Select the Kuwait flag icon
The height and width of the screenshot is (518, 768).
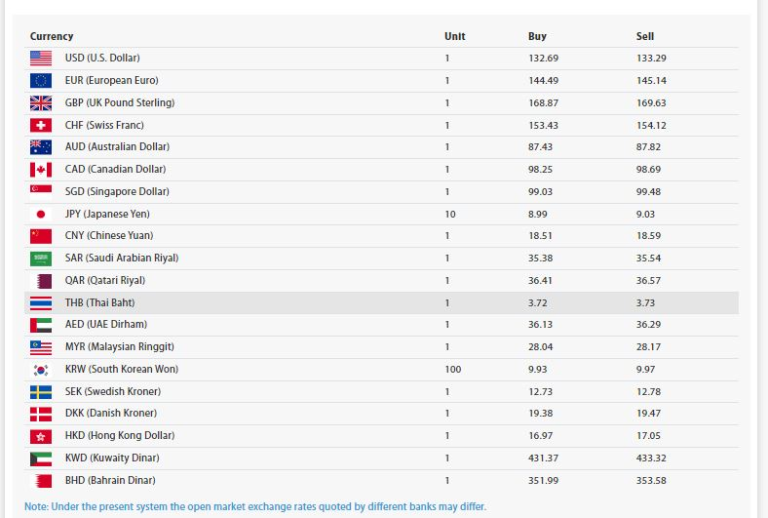(41, 458)
